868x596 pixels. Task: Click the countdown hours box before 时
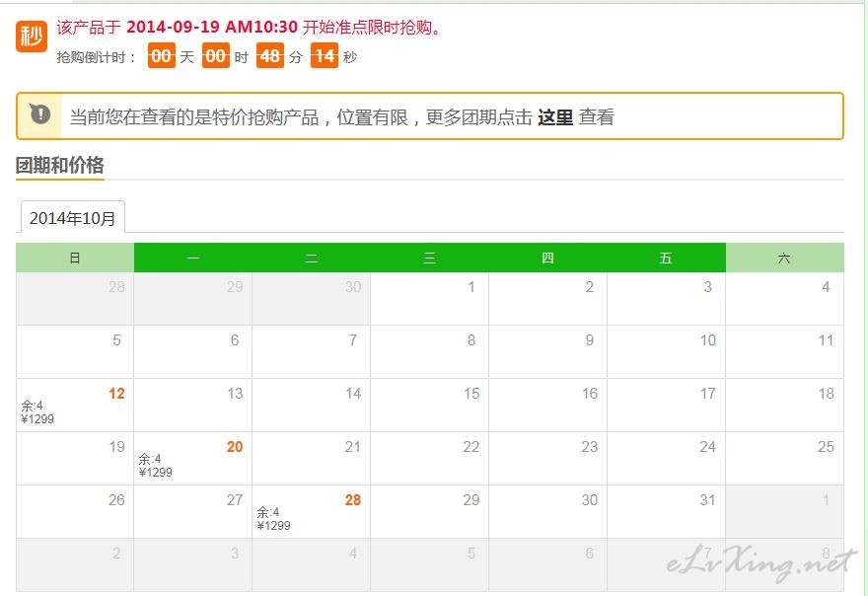click(x=216, y=56)
